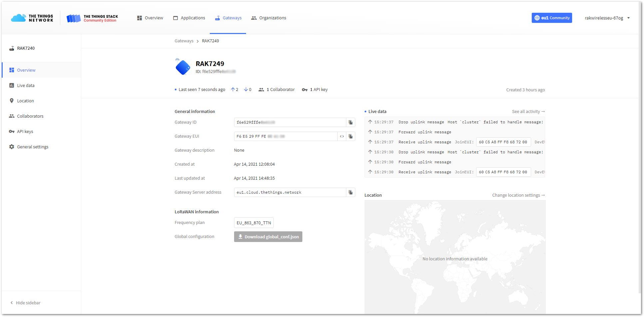
Task: Click the Organizations people icon in top nav
Action: click(x=254, y=18)
